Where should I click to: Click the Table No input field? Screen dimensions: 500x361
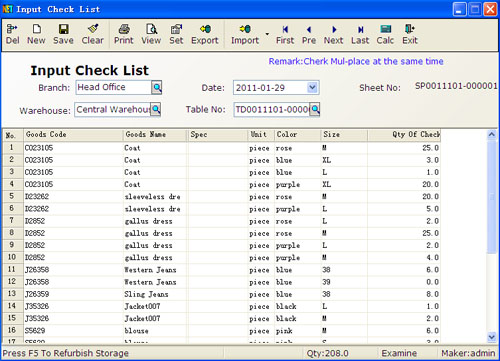pyautogui.click(x=272, y=109)
